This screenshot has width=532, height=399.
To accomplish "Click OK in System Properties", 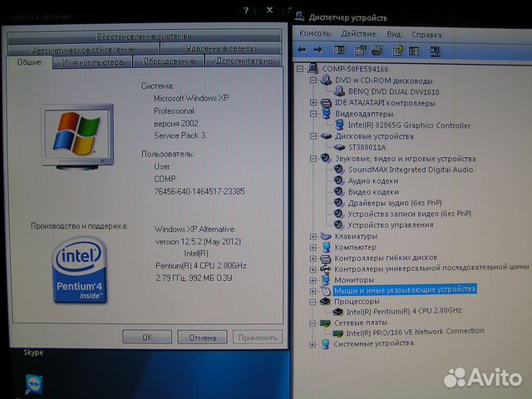I will click(147, 337).
